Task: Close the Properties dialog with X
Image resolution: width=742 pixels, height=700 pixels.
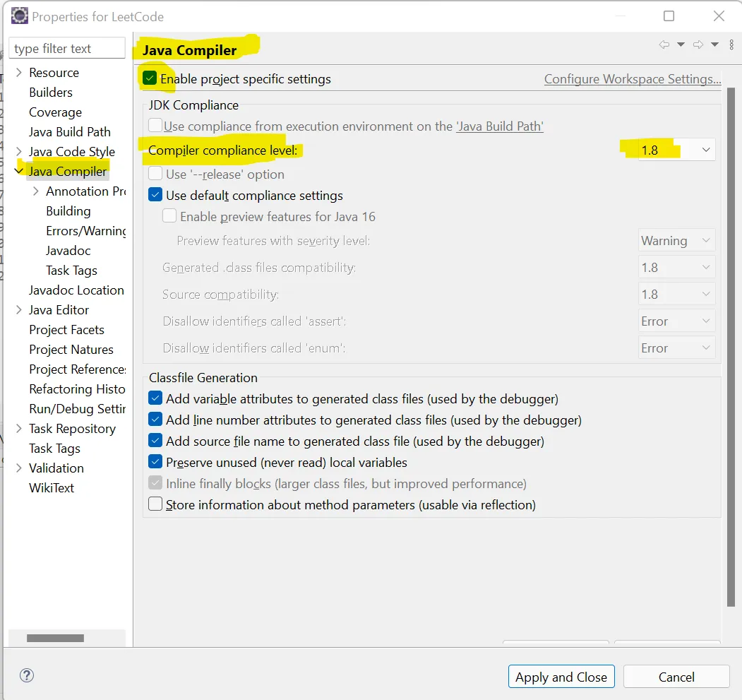Action: click(719, 16)
